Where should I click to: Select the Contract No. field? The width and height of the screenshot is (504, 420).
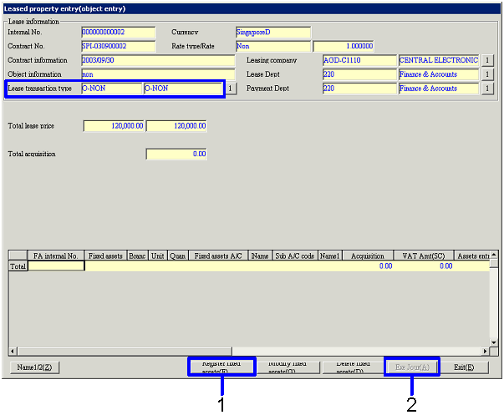tap(119, 46)
